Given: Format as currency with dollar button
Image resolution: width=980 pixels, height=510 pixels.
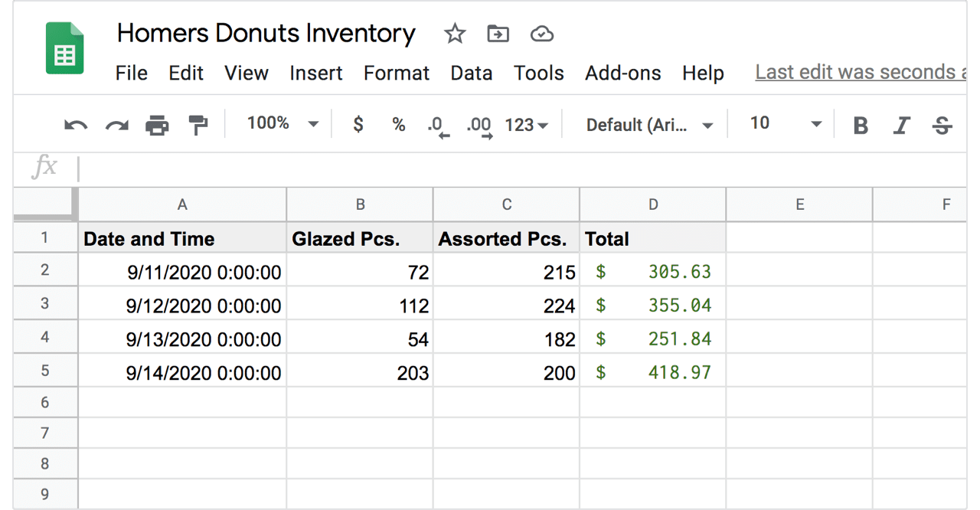Looking at the screenshot, I should pyautogui.click(x=358, y=124).
